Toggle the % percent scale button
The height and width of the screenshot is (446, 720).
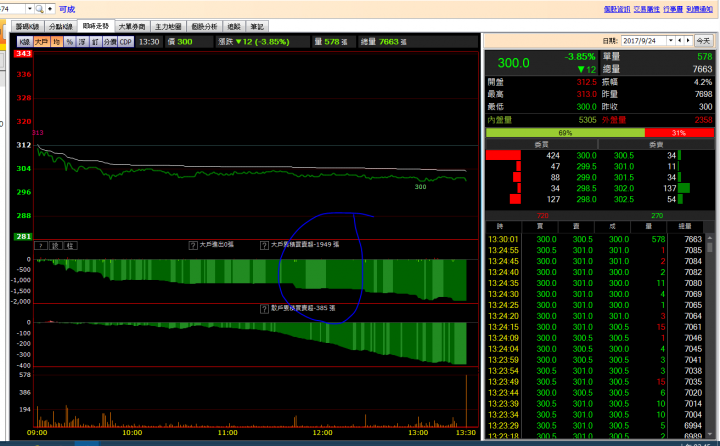[x=69, y=42]
